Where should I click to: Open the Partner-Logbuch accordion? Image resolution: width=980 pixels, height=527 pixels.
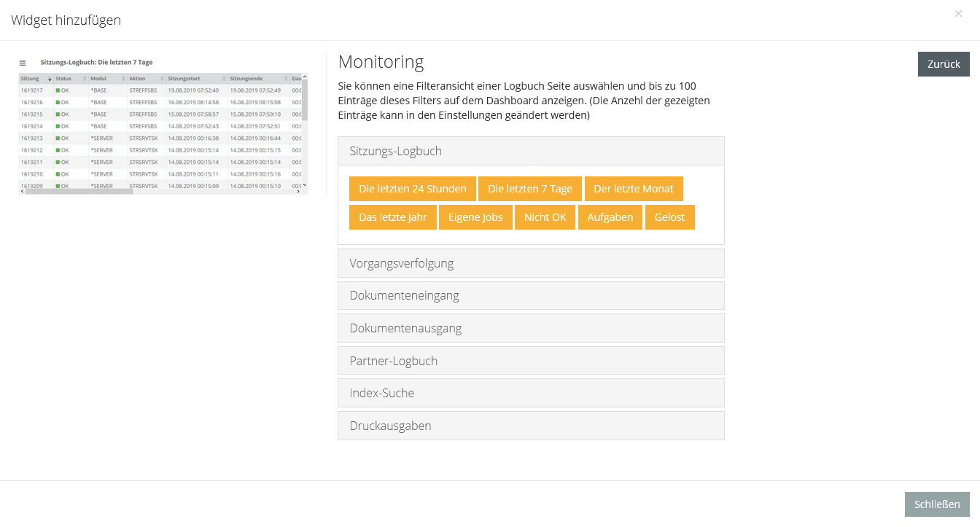coord(531,361)
